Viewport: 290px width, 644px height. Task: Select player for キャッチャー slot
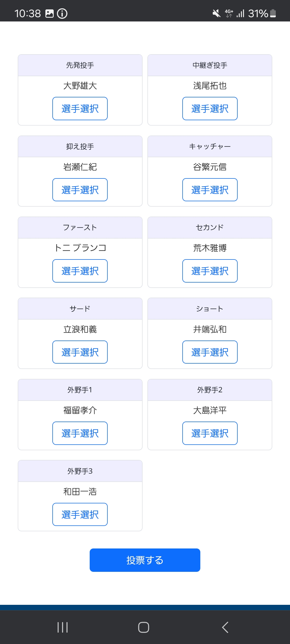(x=210, y=190)
